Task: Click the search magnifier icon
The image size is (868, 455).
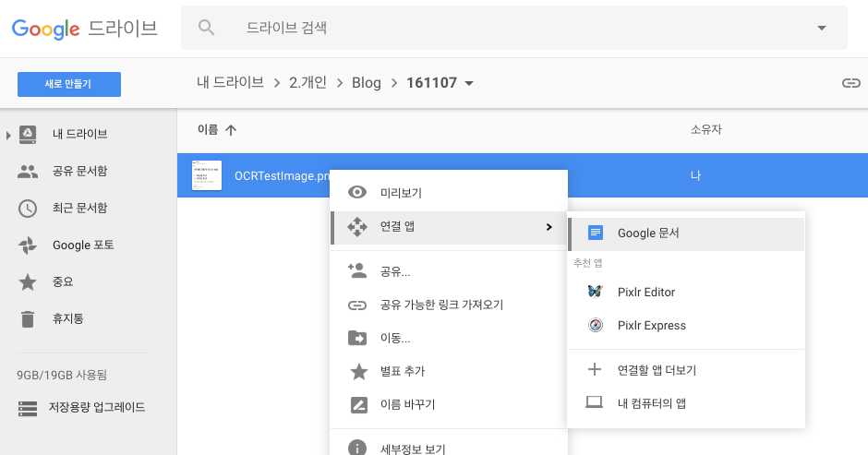Action: (x=207, y=27)
